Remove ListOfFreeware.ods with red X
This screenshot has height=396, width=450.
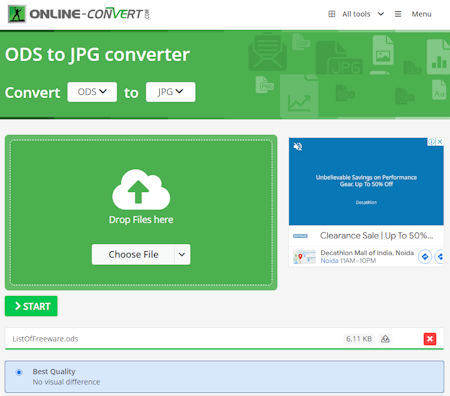point(430,339)
